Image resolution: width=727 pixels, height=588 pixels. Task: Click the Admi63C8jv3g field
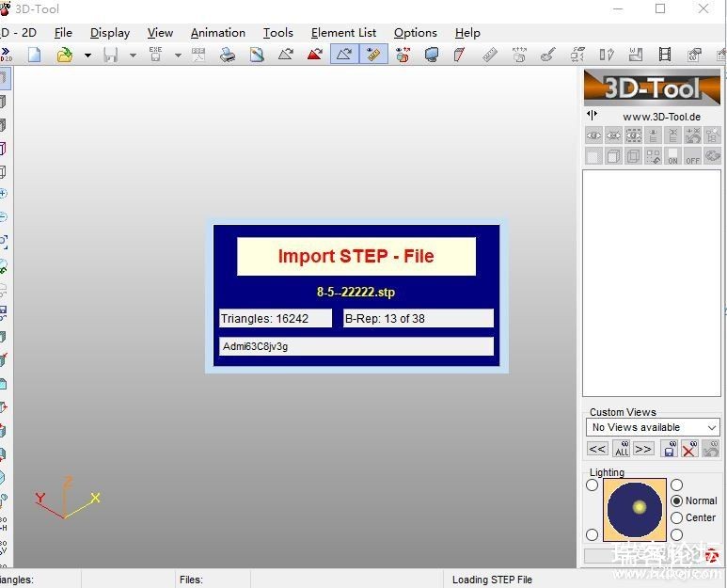pyautogui.click(x=356, y=346)
